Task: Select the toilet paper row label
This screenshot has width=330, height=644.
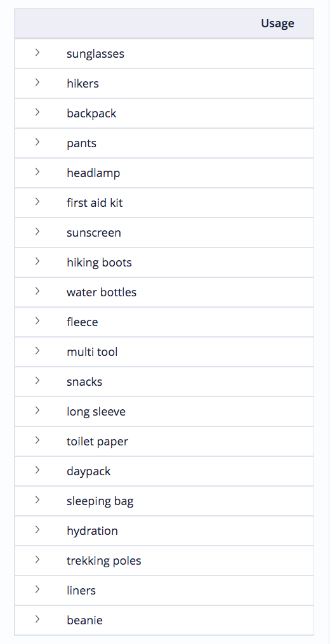Action: 97,442
